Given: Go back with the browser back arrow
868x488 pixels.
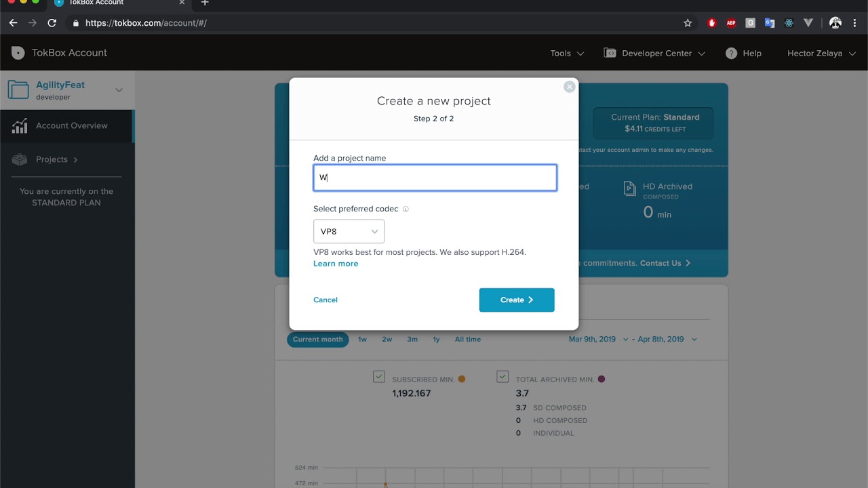Looking at the screenshot, I should pos(13,23).
